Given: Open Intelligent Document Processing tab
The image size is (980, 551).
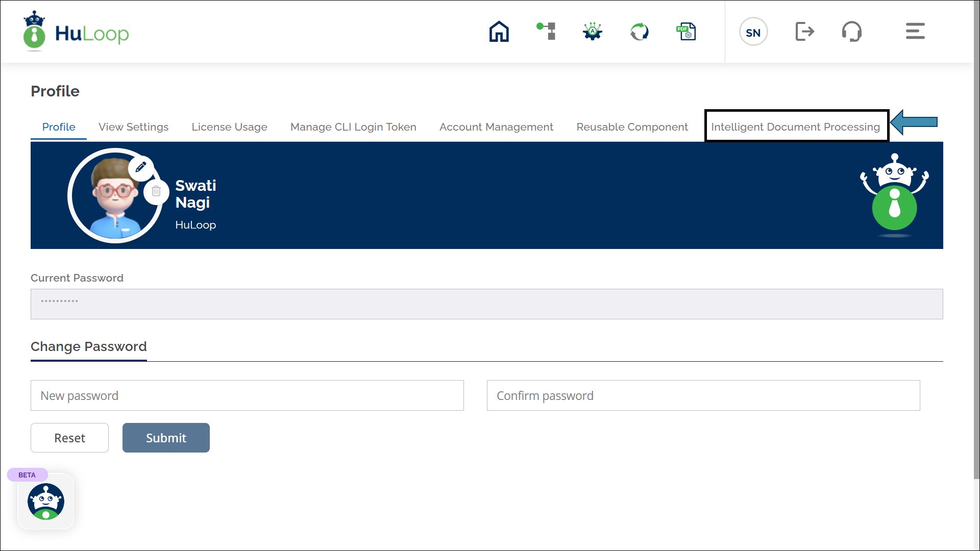Looking at the screenshot, I should [x=796, y=127].
